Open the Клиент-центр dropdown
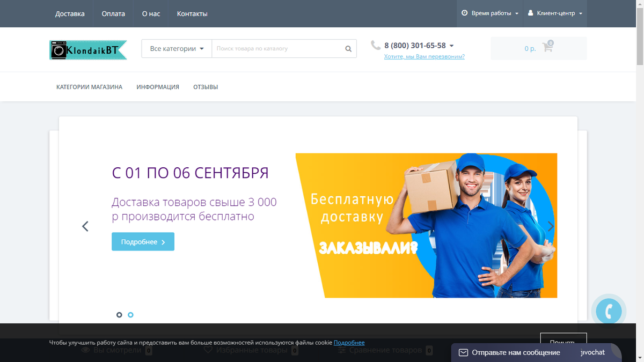644x362 pixels. pos(555,13)
